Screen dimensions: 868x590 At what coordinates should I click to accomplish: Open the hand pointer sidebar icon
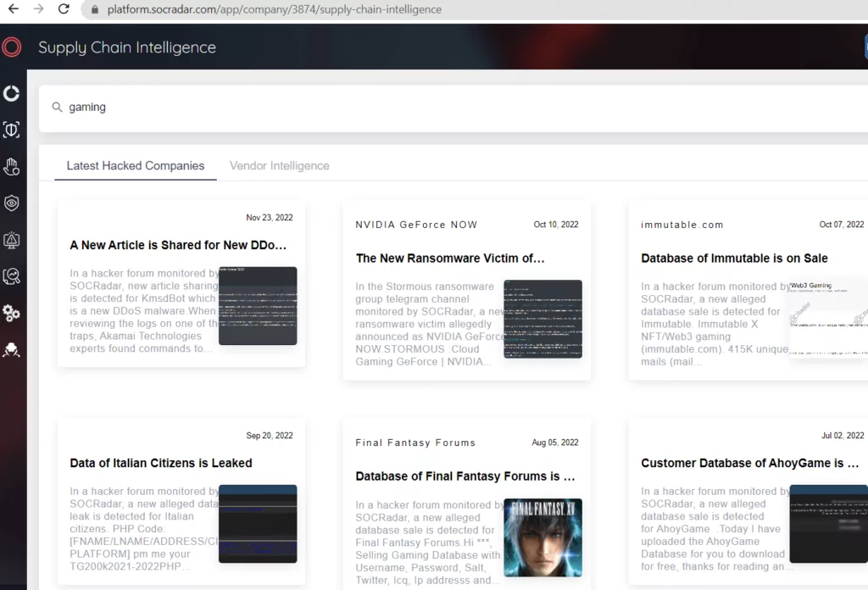click(12, 167)
